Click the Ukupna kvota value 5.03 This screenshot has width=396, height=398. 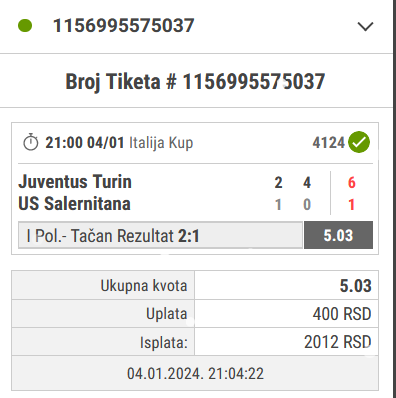355,286
